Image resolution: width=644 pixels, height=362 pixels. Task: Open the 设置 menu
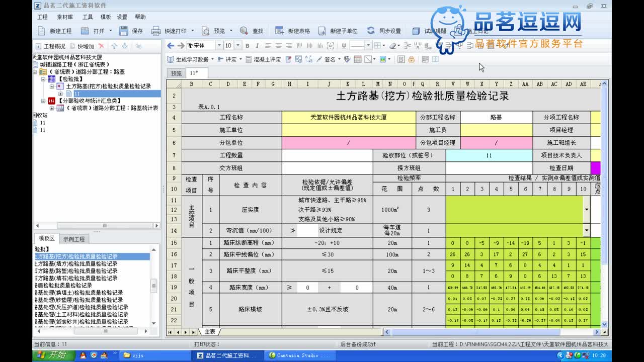(x=122, y=17)
